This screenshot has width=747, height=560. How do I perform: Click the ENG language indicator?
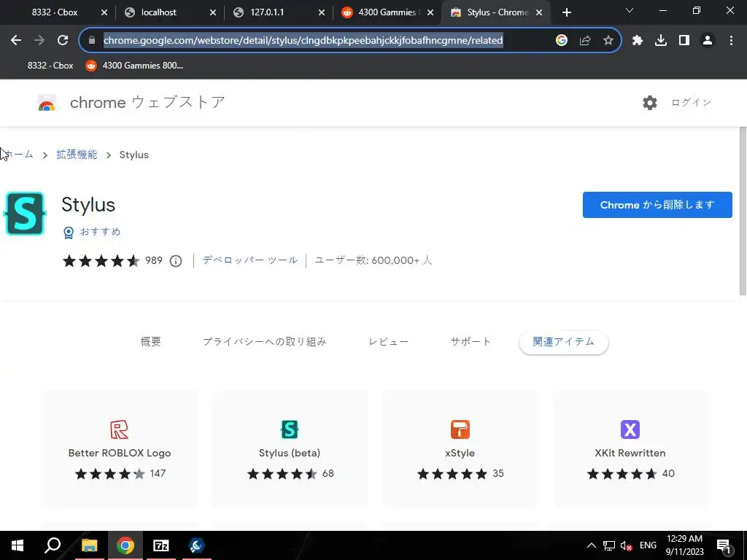click(x=648, y=545)
